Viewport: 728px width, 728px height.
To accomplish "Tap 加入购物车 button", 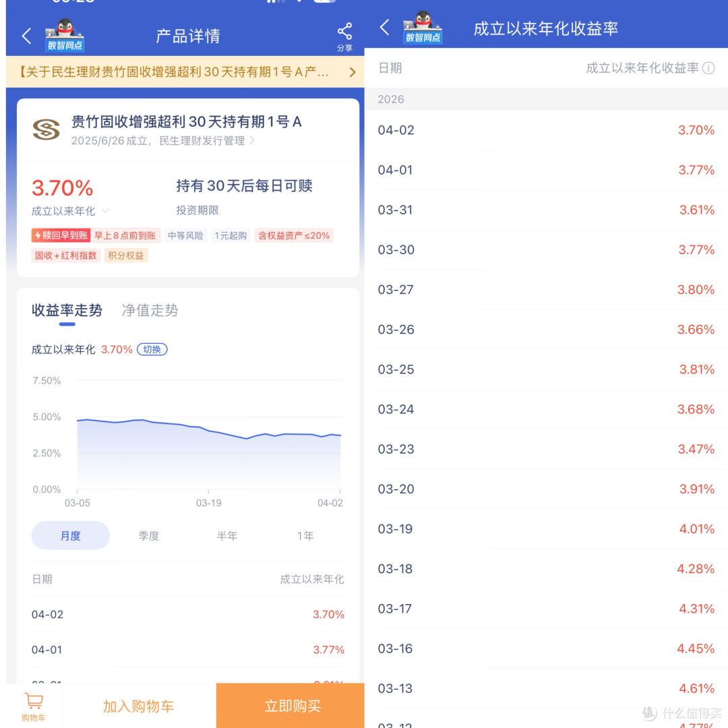I will [138, 706].
